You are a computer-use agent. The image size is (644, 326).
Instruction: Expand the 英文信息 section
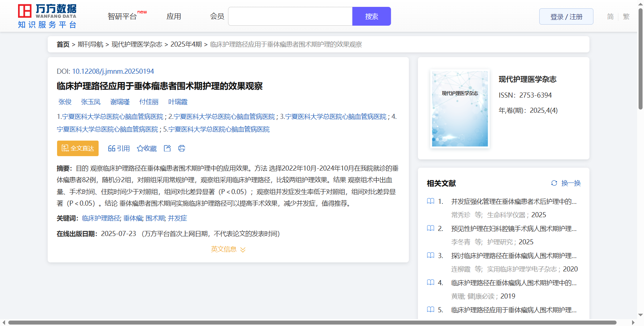(x=228, y=249)
